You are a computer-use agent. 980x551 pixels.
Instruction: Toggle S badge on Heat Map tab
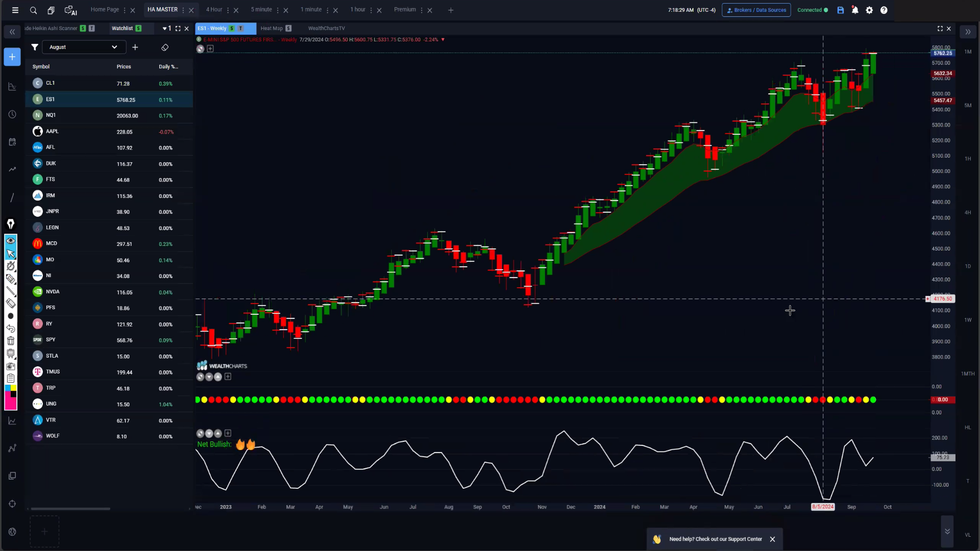click(288, 29)
